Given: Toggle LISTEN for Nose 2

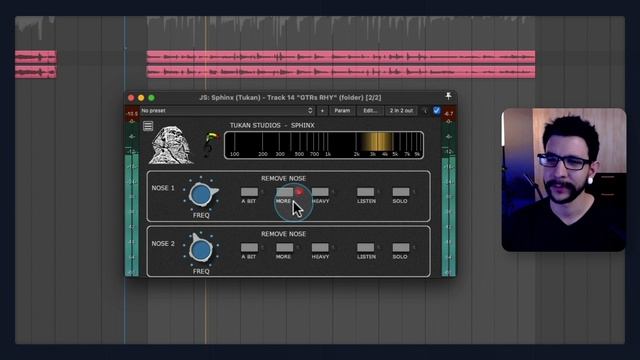Looking at the screenshot, I should 365,247.
